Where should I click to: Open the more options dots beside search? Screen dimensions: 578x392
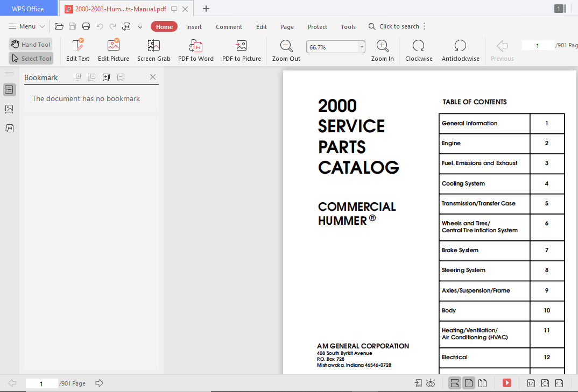(424, 26)
